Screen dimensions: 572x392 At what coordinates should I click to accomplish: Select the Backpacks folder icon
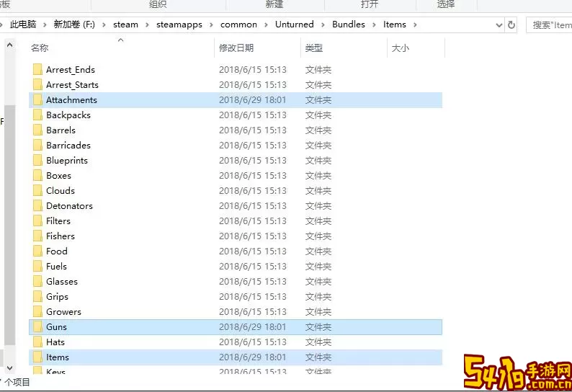37,115
